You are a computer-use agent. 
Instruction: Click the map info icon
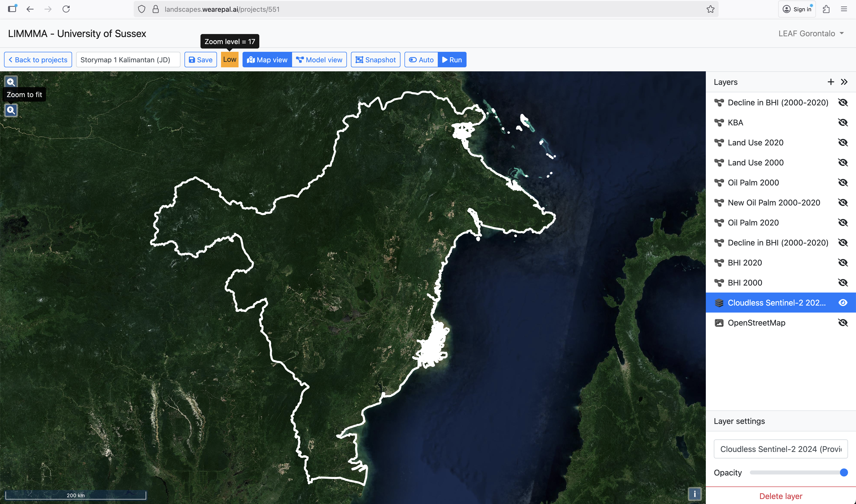(695, 494)
